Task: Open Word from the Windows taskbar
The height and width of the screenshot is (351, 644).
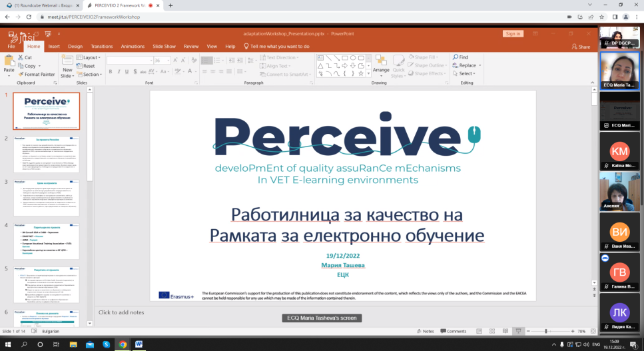Action: [x=139, y=344]
